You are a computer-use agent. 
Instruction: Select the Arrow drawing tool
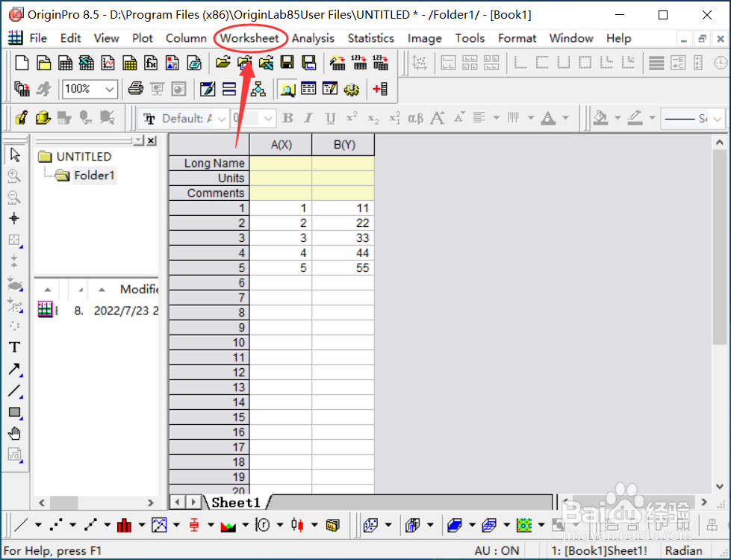click(14, 369)
